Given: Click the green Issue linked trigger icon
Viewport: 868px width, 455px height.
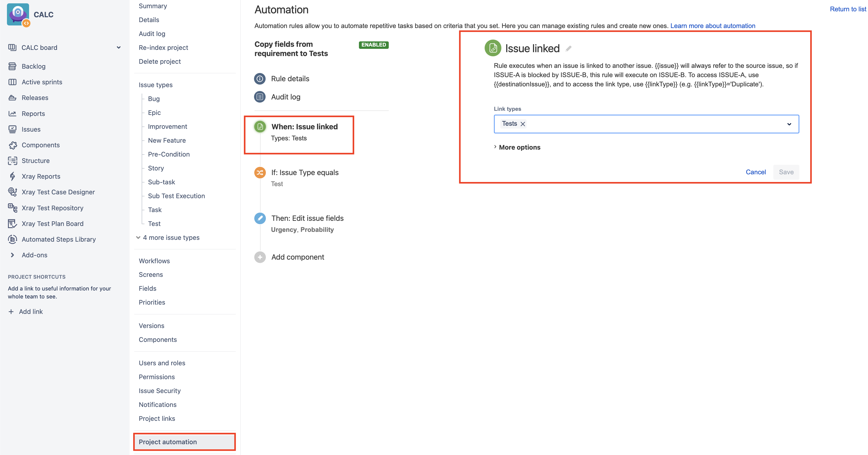Looking at the screenshot, I should [260, 127].
